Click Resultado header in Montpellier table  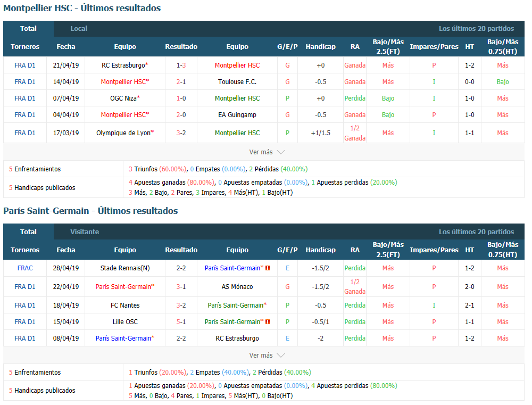(181, 47)
